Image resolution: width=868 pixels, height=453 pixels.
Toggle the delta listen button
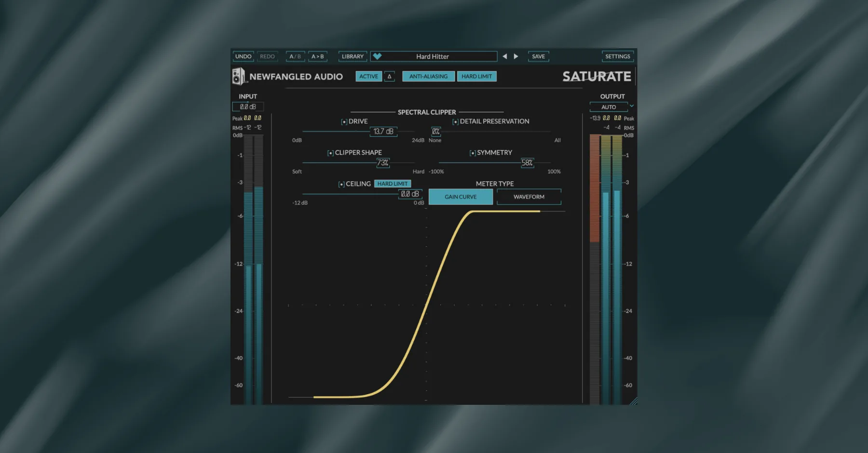389,76
